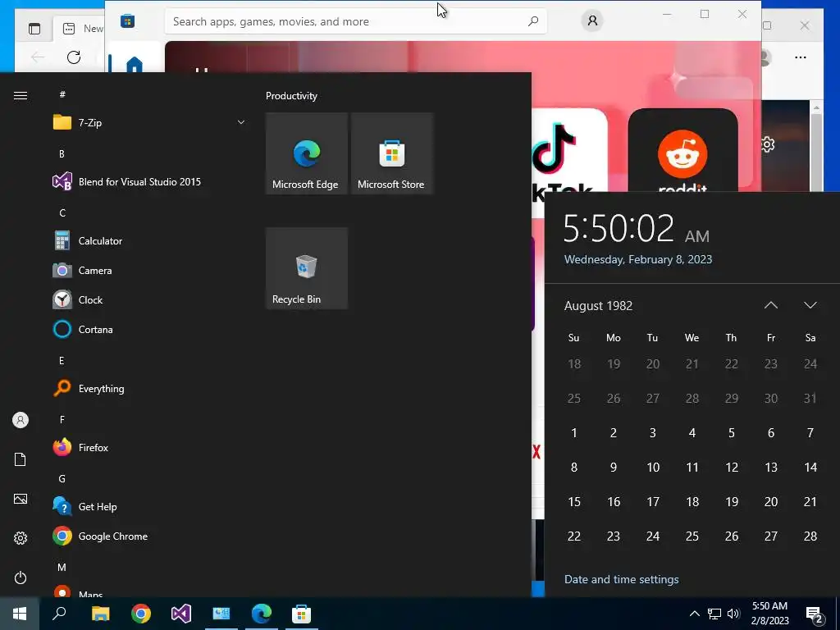Jump to the letter B section header
Viewport: 840px width, 630px height.
[x=62, y=153]
